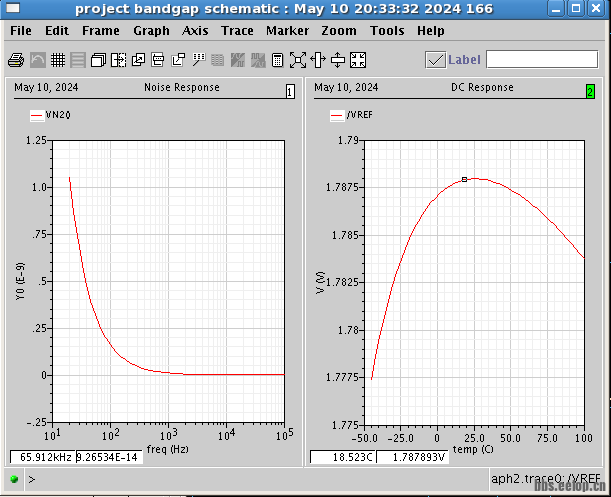Click the red VN2() legend color swatch

click(x=37, y=115)
